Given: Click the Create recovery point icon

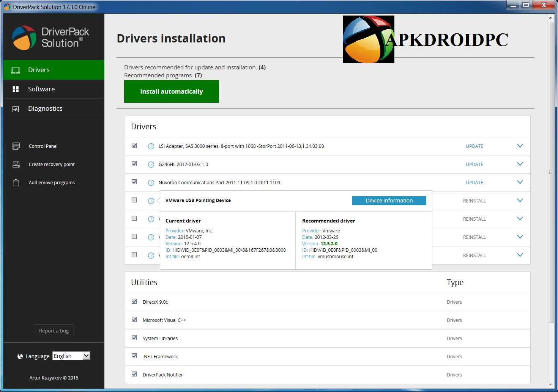Looking at the screenshot, I should tap(16, 164).
